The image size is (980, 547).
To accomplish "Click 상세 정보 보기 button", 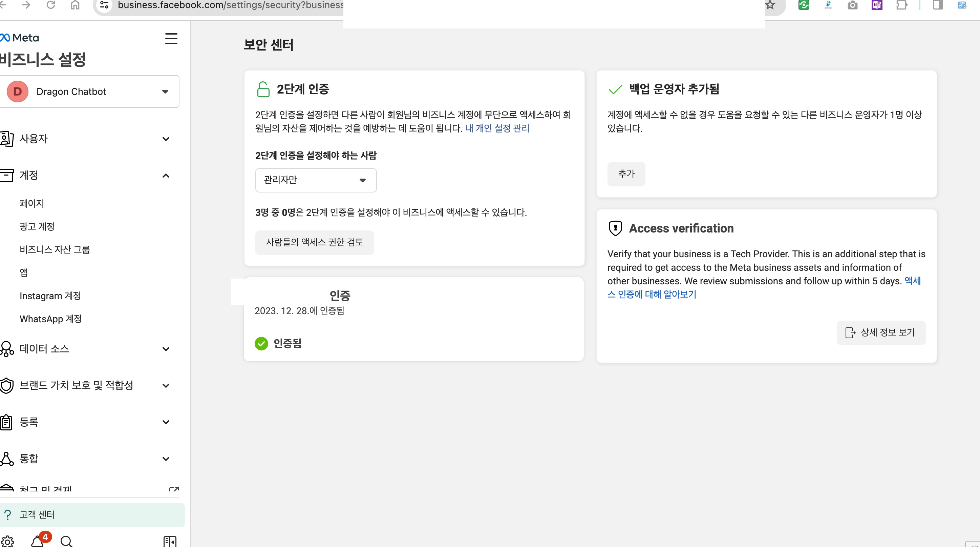I will [880, 332].
